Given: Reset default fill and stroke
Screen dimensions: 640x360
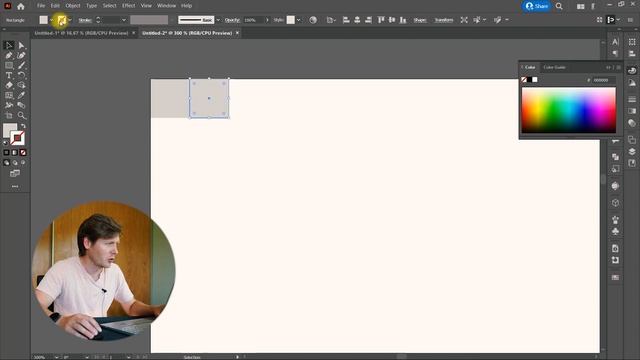Looking at the screenshot, I should pos(5,143).
